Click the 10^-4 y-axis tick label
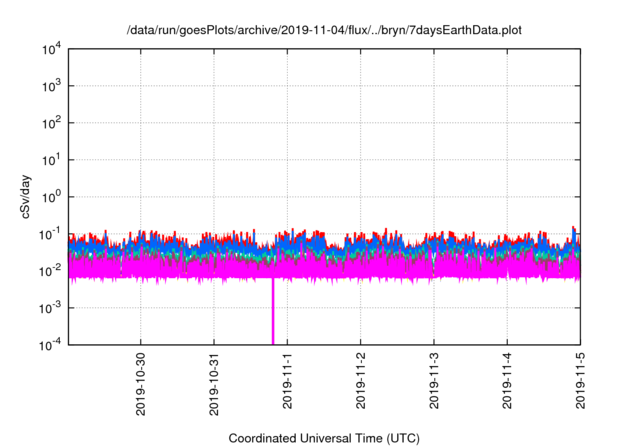Image resolution: width=640 pixels, height=448 pixels. click(50, 345)
